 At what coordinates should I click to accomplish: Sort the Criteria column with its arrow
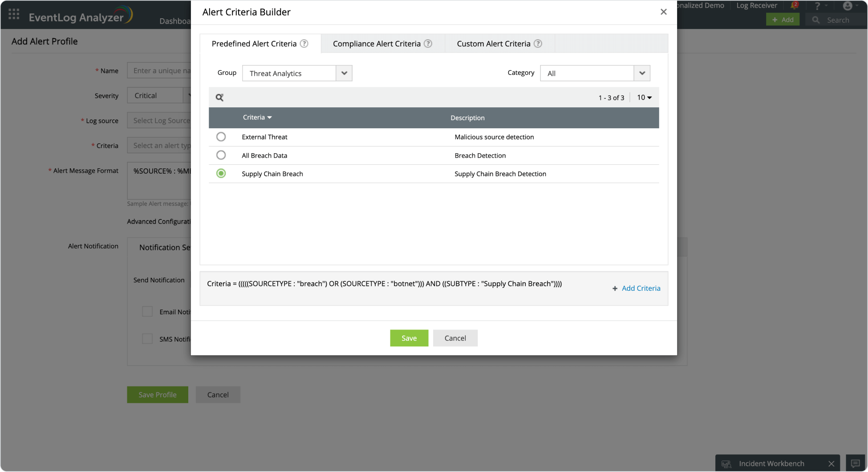coord(269,117)
